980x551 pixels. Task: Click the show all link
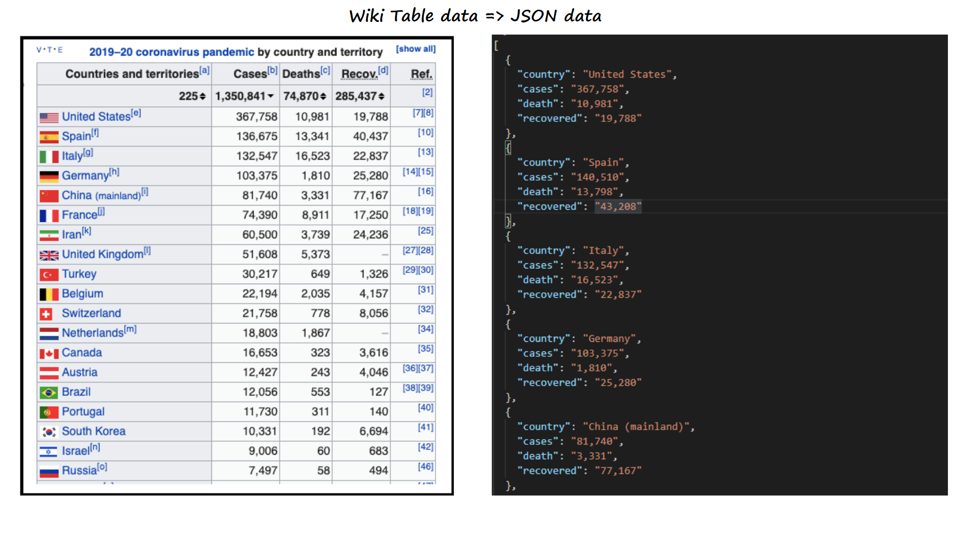(x=415, y=49)
